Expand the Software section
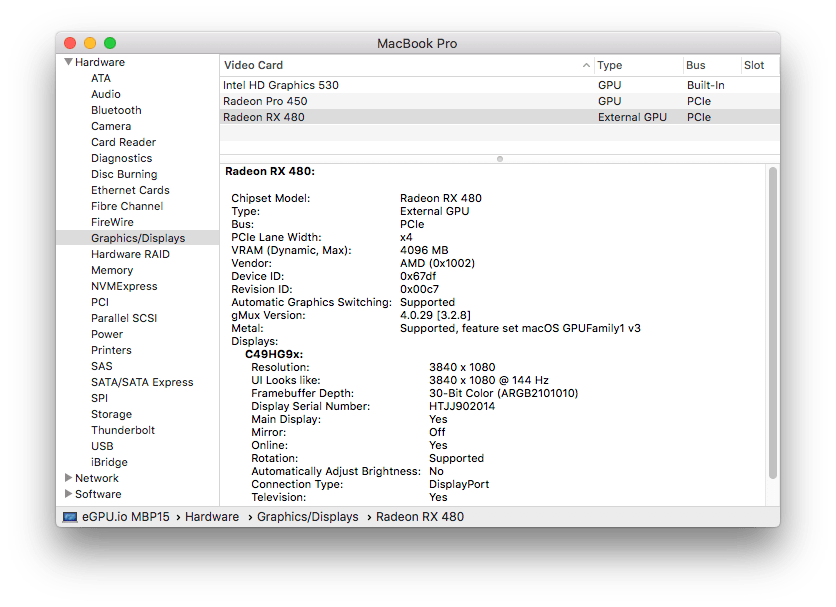 68,493
